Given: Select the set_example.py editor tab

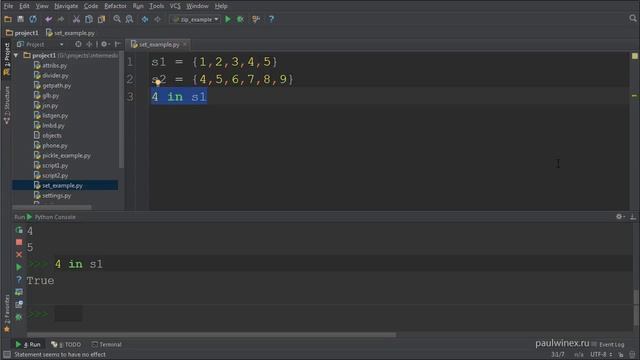Looking at the screenshot, I should [159, 44].
